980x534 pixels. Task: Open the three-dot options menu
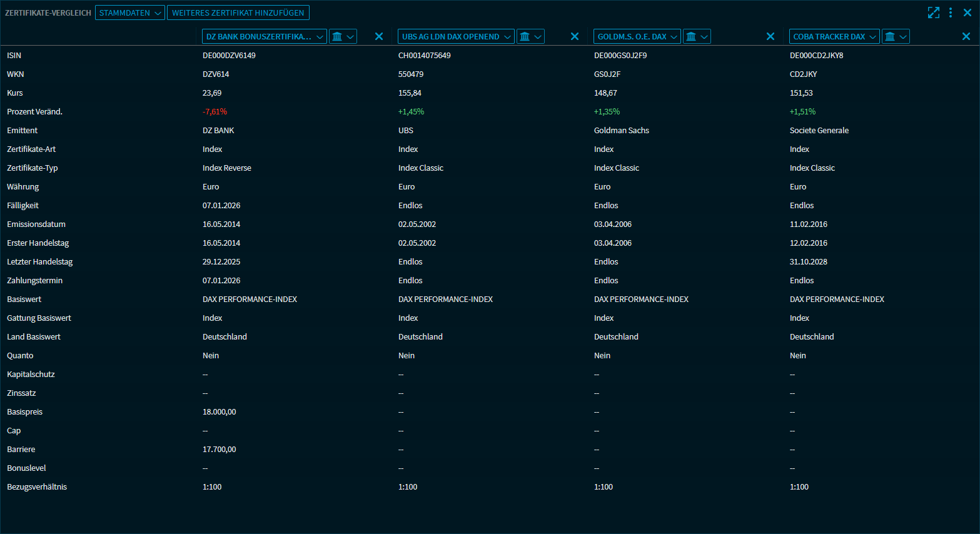(951, 13)
